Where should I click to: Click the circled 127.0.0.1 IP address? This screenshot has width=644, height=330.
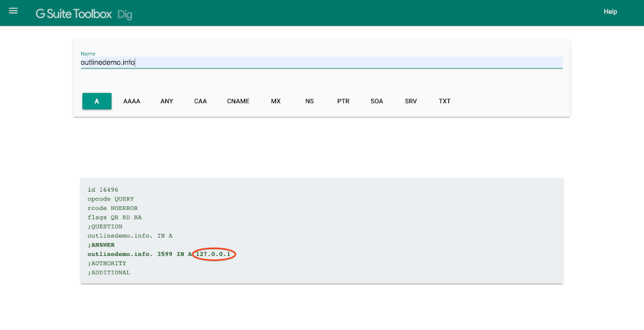click(214, 254)
